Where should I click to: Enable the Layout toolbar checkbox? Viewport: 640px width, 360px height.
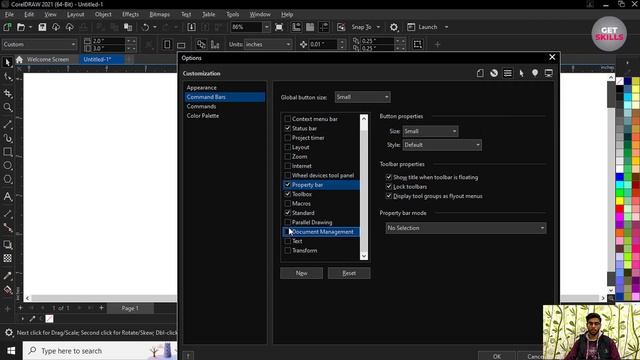[287, 147]
